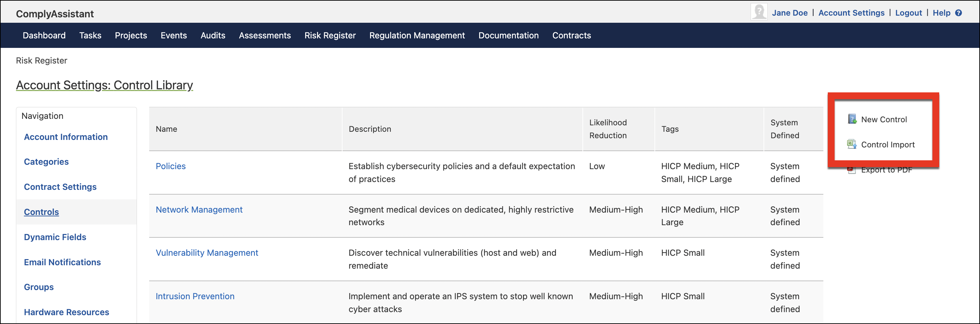
Task: Open the Assessments menu
Action: 265,35
